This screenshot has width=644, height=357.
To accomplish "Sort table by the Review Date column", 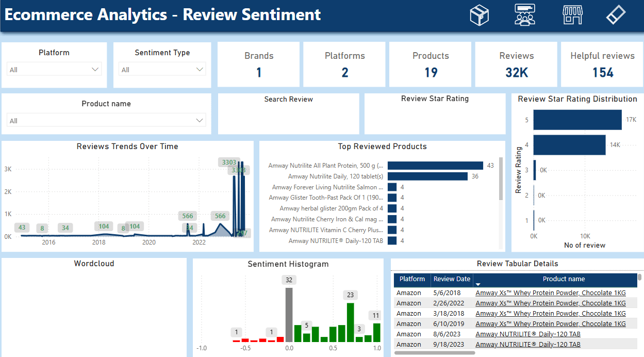I will (x=451, y=279).
